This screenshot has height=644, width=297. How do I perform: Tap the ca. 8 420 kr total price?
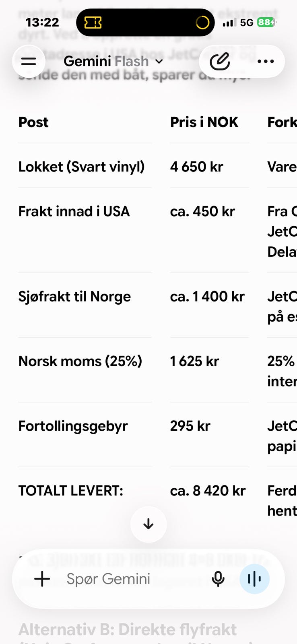point(208,491)
